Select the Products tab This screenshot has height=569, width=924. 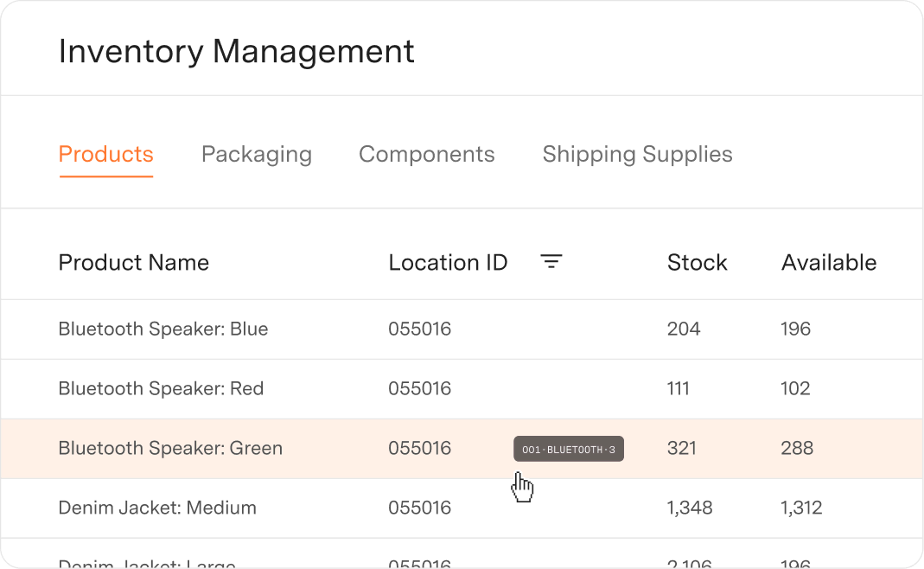pyautogui.click(x=105, y=154)
